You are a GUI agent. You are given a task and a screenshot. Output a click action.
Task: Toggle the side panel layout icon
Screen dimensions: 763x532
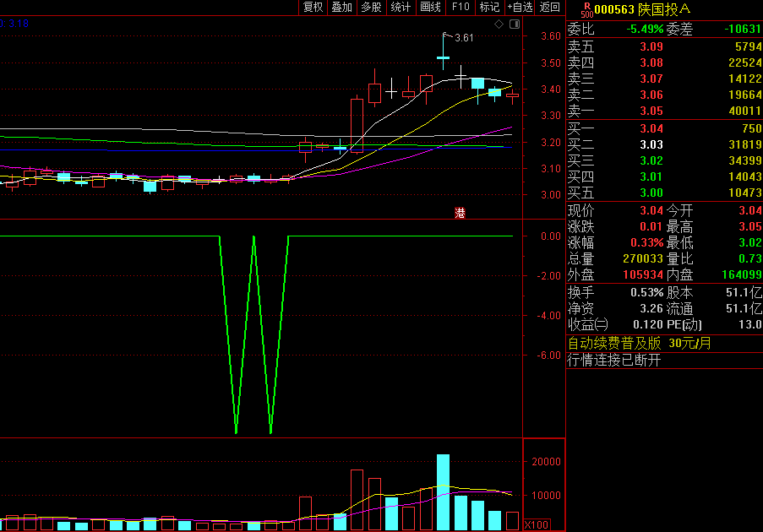515,24
